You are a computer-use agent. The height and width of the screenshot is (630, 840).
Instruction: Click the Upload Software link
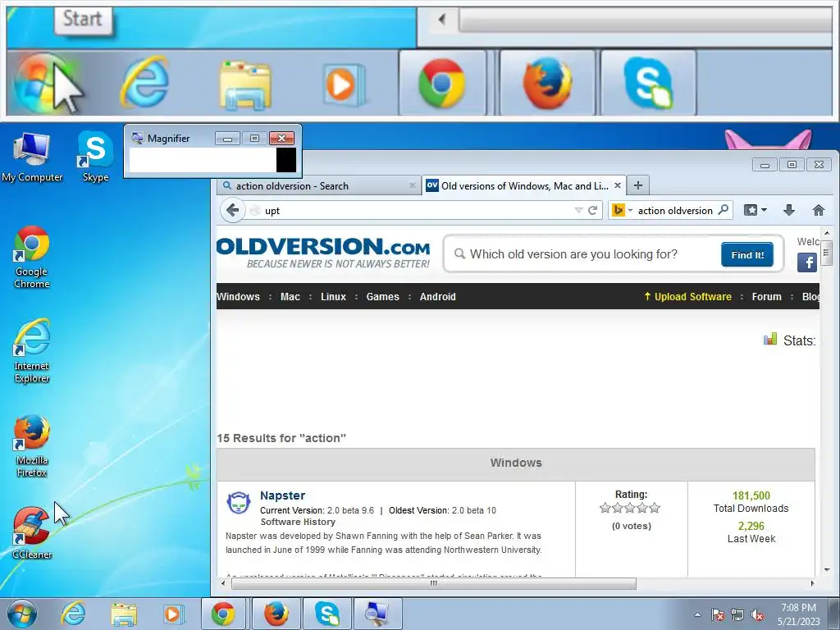(x=687, y=297)
